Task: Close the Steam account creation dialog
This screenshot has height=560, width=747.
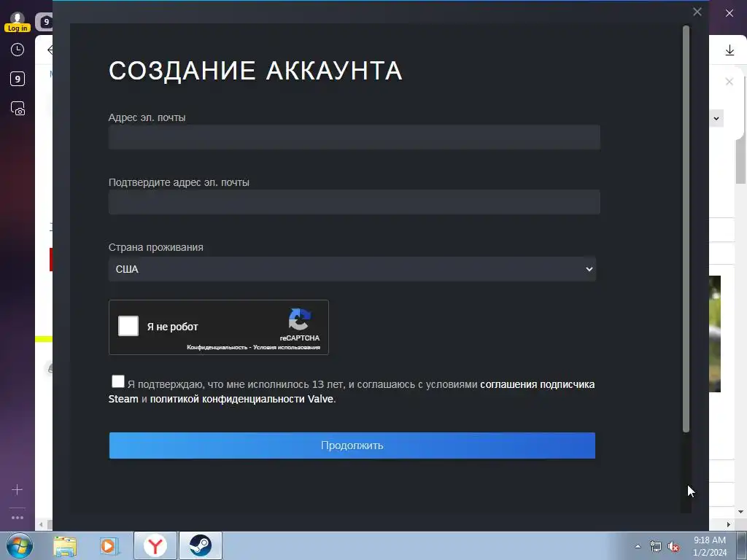Action: click(x=697, y=12)
